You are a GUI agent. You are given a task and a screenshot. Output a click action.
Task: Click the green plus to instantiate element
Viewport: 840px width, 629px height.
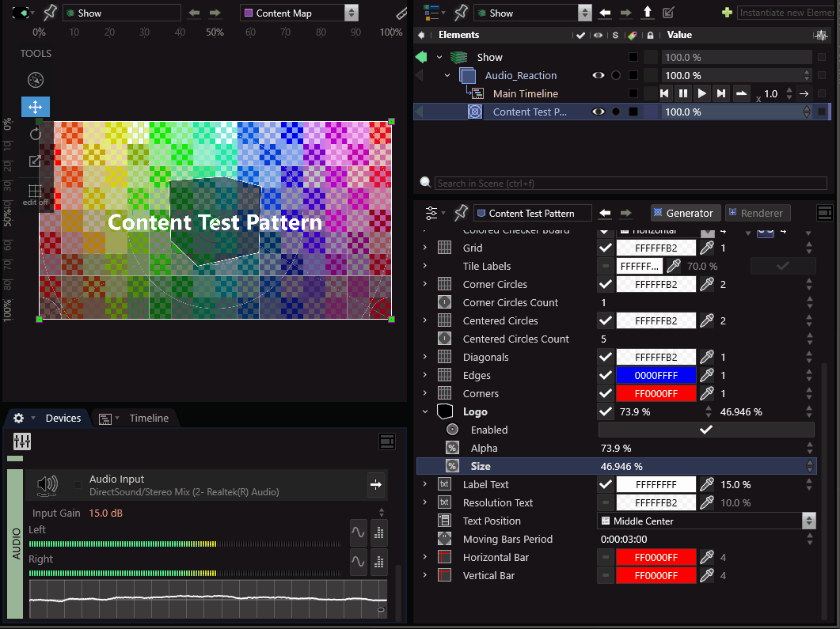point(727,13)
